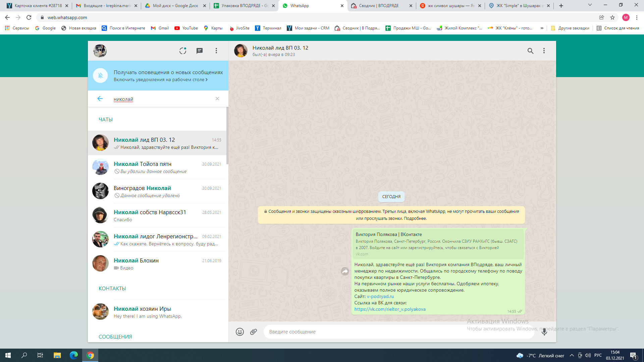Open chat header three-dot menu
Screen dimensions: 644x362
[x=544, y=51]
